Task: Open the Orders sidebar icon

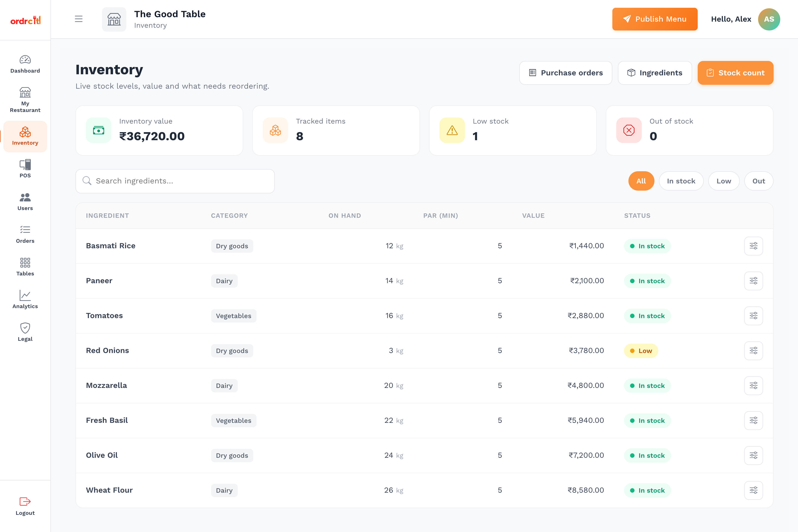Action: tap(25, 234)
